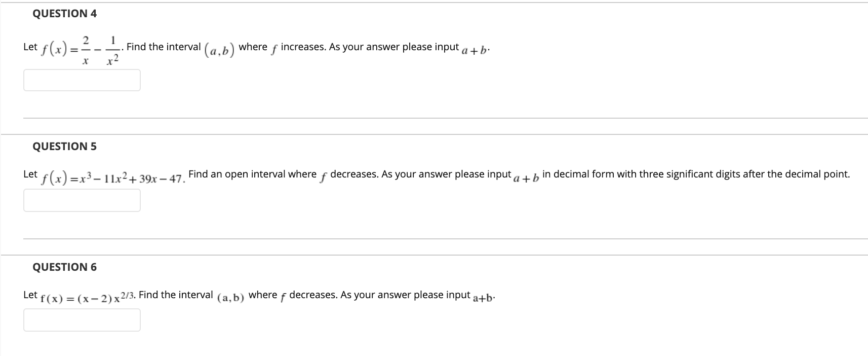Click the answer input box for Question 5

pos(82,199)
